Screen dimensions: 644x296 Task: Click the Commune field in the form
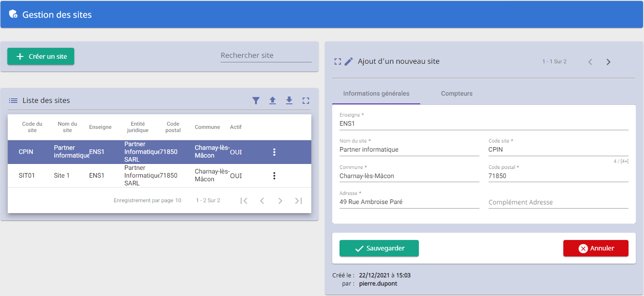pos(409,174)
